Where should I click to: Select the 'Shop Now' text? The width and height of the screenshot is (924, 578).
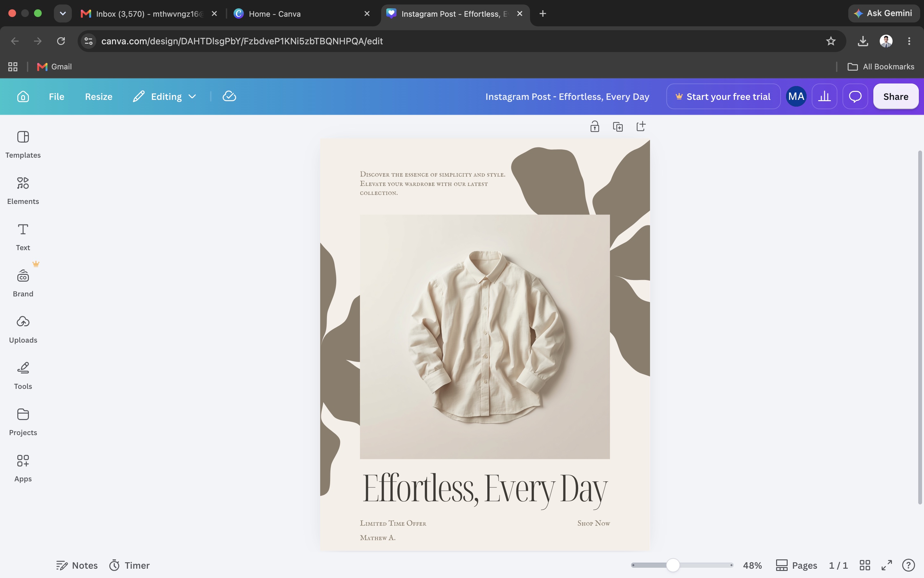click(x=593, y=523)
